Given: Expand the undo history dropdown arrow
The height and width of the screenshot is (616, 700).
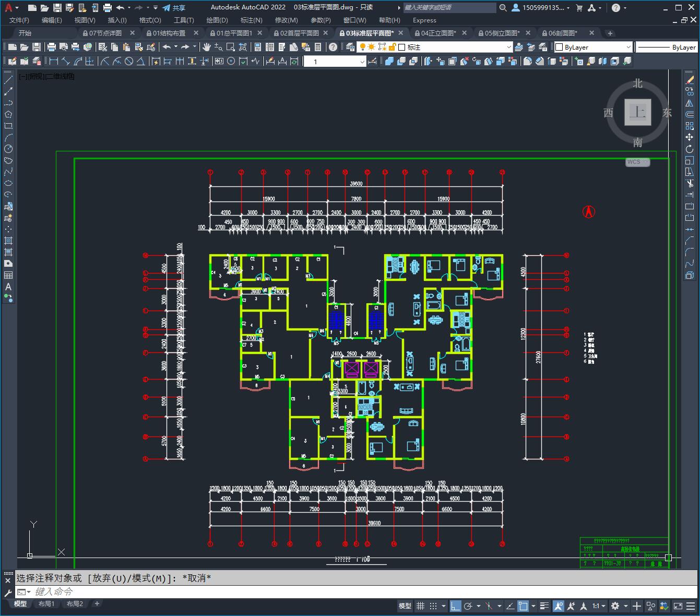Looking at the screenshot, I should click(129, 8).
